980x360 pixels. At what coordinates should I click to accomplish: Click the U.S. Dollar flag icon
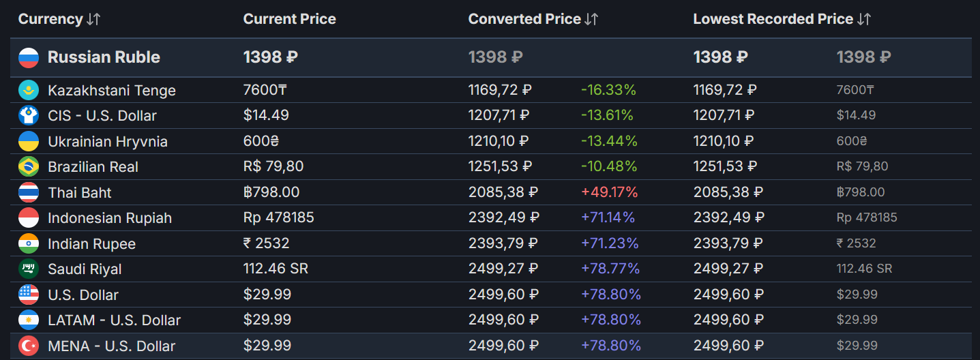coord(29,295)
